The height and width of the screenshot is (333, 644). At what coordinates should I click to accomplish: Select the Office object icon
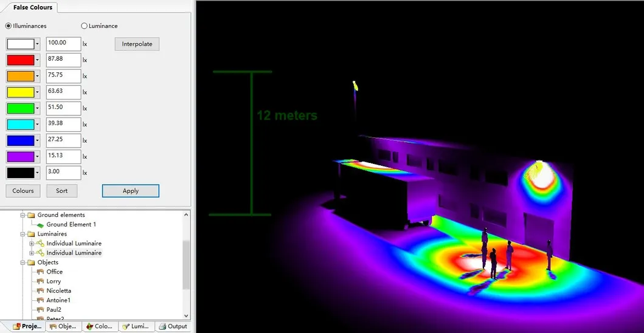coord(40,272)
